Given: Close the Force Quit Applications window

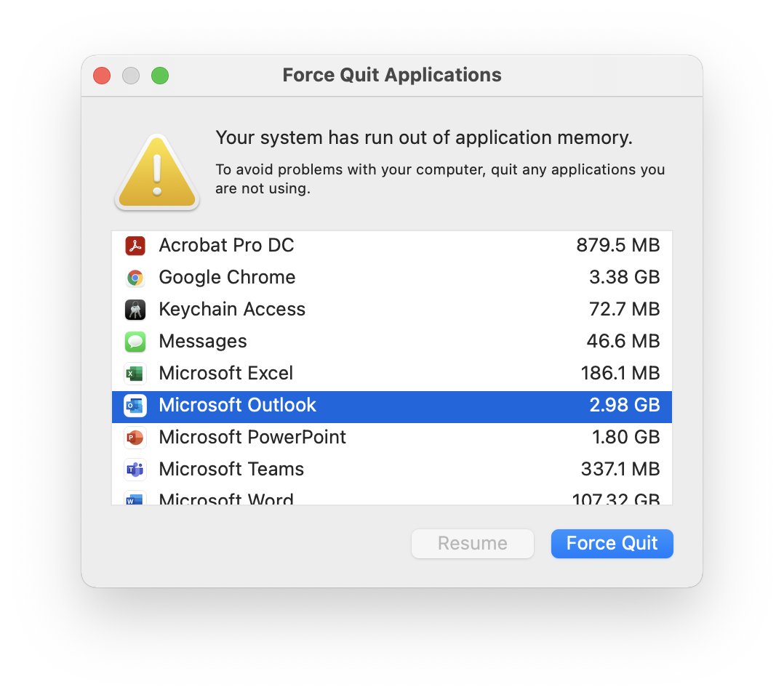Looking at the screenshot, I should [x=102, y=76].
